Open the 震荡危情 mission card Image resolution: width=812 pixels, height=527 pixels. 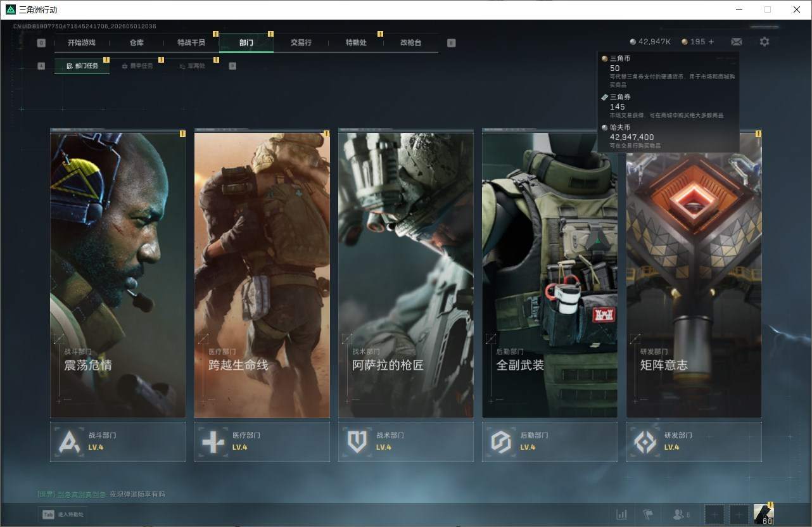(118, 274)
